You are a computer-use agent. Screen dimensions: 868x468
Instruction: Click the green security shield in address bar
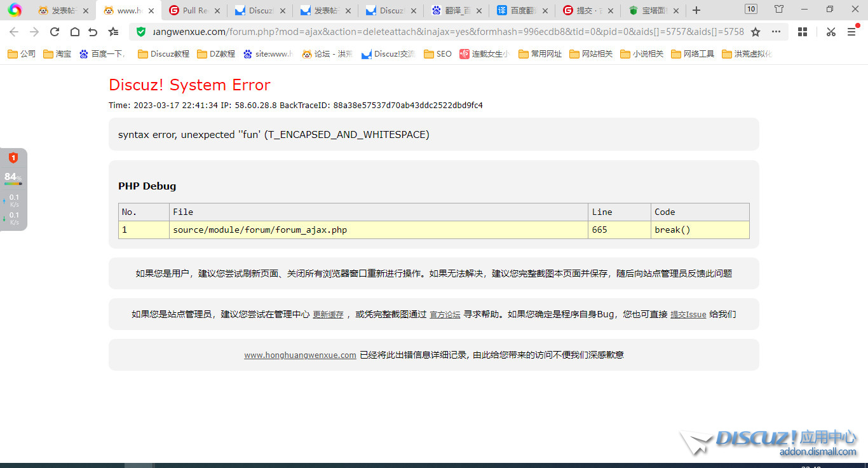(140, 32)
